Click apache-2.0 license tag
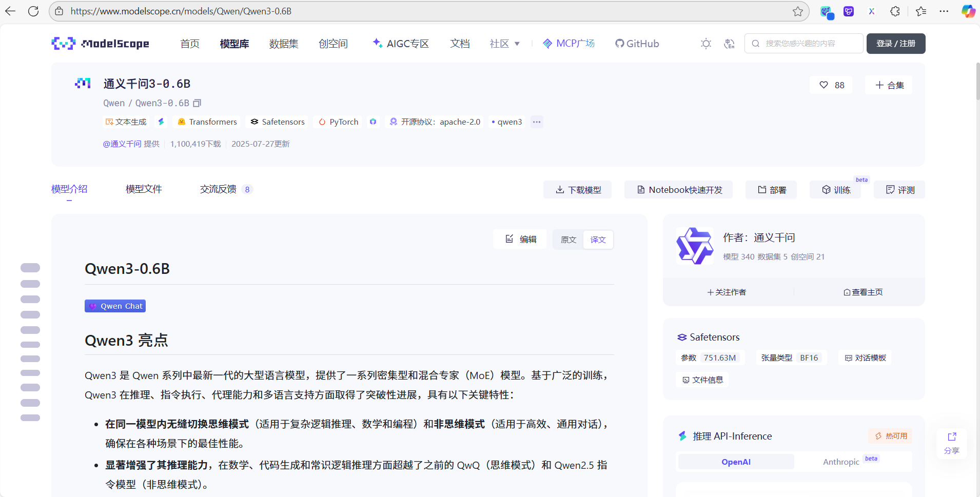This screenshot has height=497, width=980. click(435, 122)
